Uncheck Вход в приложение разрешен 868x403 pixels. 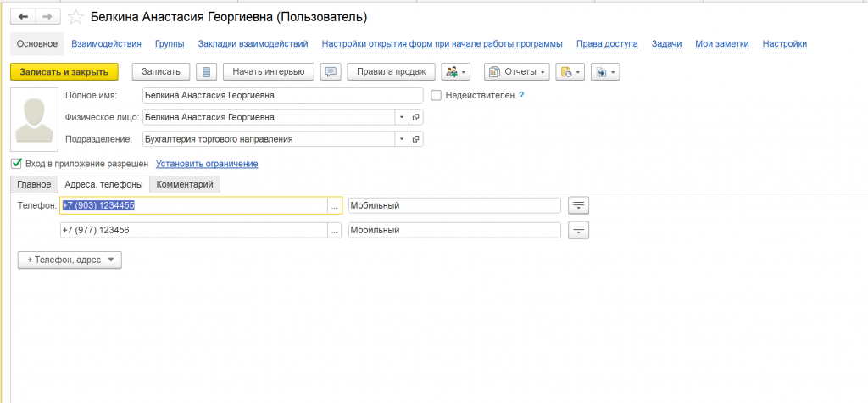(x=16, y=163)
